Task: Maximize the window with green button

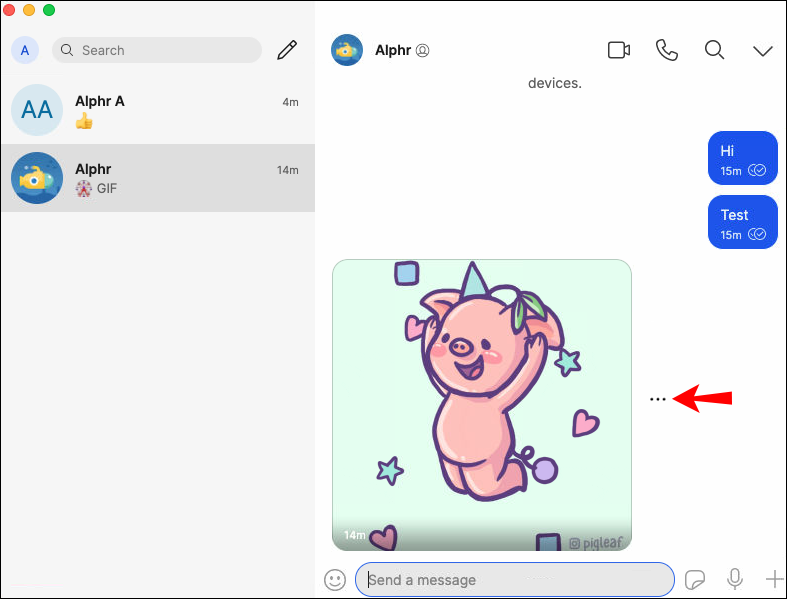Action: click(49, 10)
